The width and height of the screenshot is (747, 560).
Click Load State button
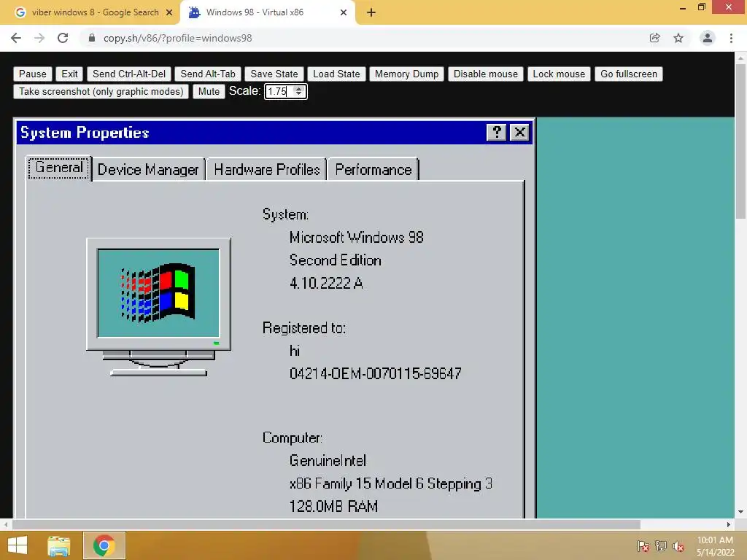click(x=336, y=74)
